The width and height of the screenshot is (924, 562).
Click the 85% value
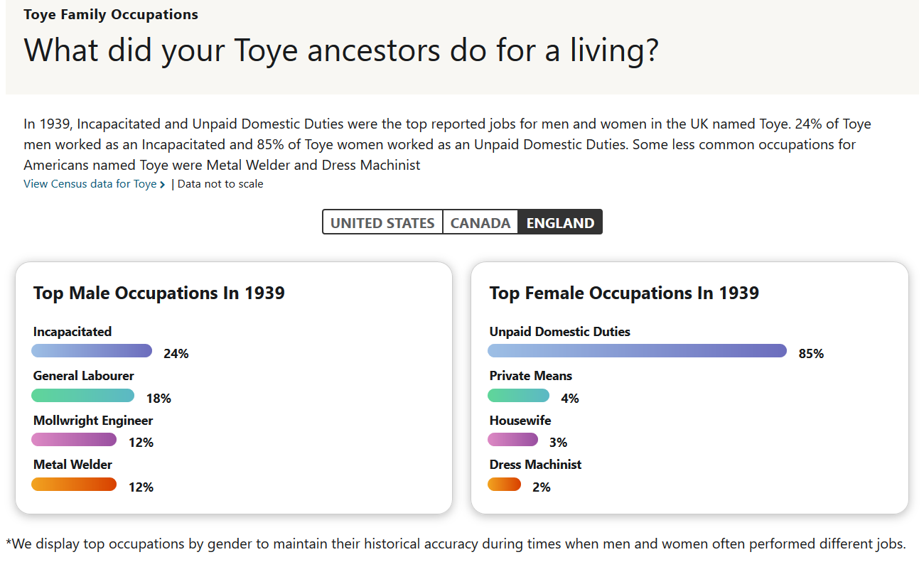tap(811, 354)
